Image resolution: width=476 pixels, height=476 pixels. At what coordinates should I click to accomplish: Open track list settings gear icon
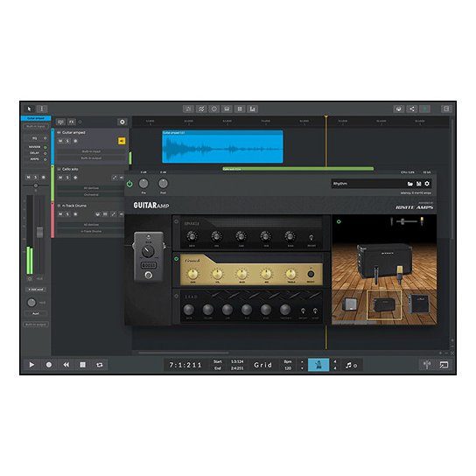click(122, 122)
